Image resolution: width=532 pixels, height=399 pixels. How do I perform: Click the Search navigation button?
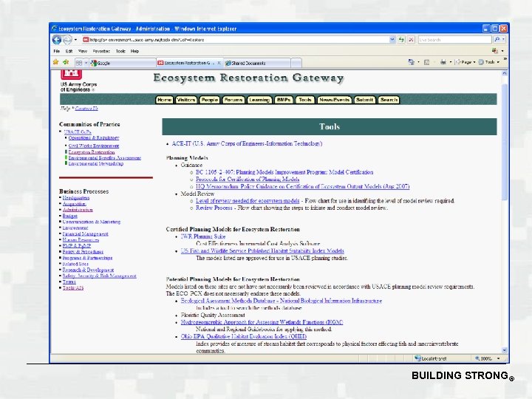tap(389, 100)
